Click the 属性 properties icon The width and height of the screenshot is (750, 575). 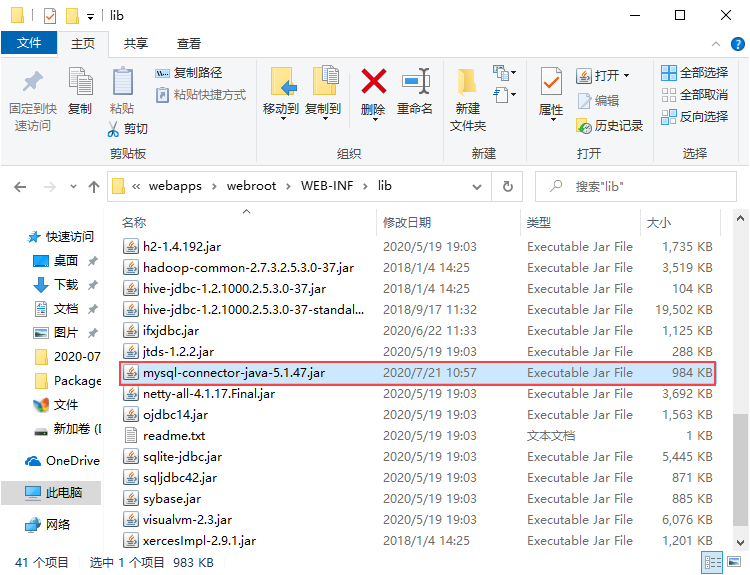[x=551, y=81]
